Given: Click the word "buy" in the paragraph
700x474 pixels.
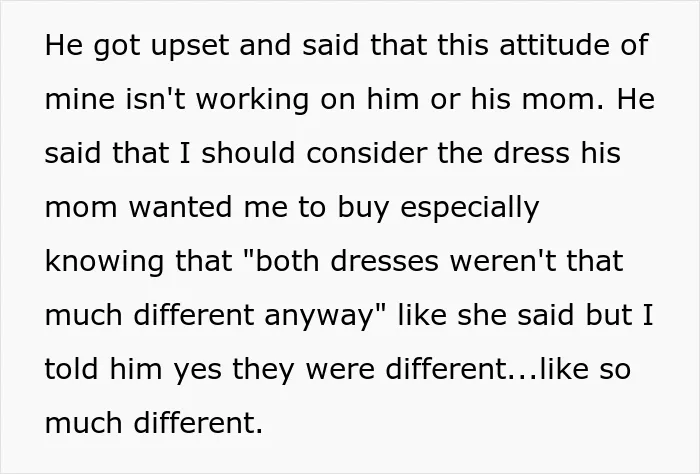Looking at the screenshot, I should pos(363,208).
